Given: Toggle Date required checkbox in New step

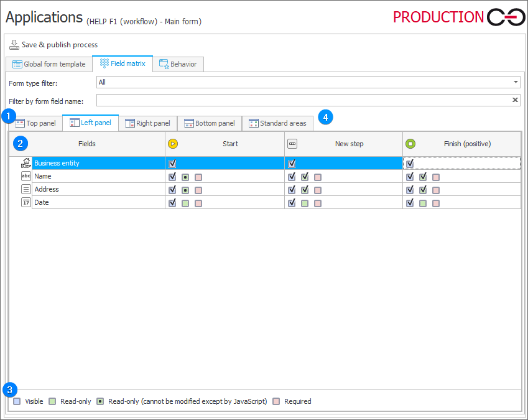Looking at the screenshot, I should pos(318,203).
